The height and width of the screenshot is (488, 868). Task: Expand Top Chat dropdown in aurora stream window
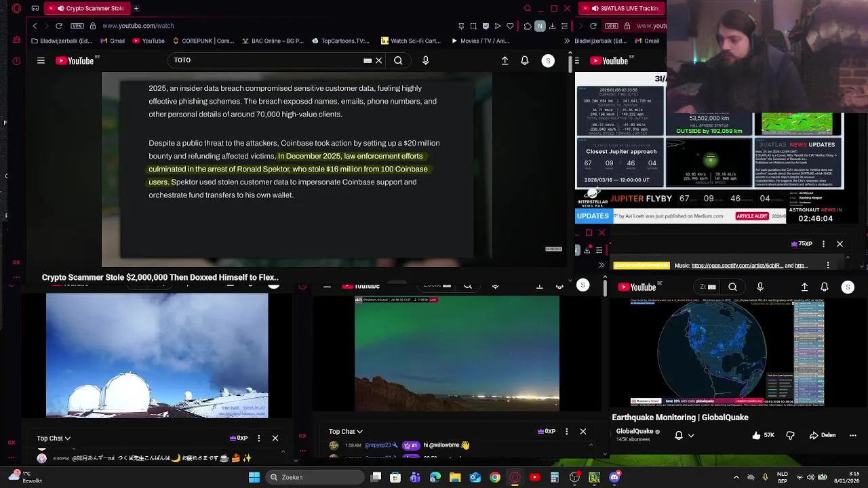[346, 432]
